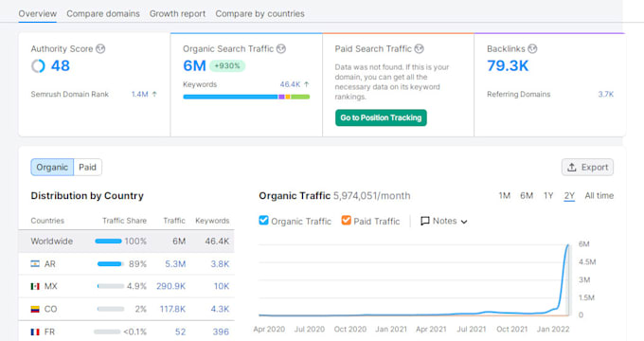Click the Export button
644x341 pixels.
coord(587,168)
